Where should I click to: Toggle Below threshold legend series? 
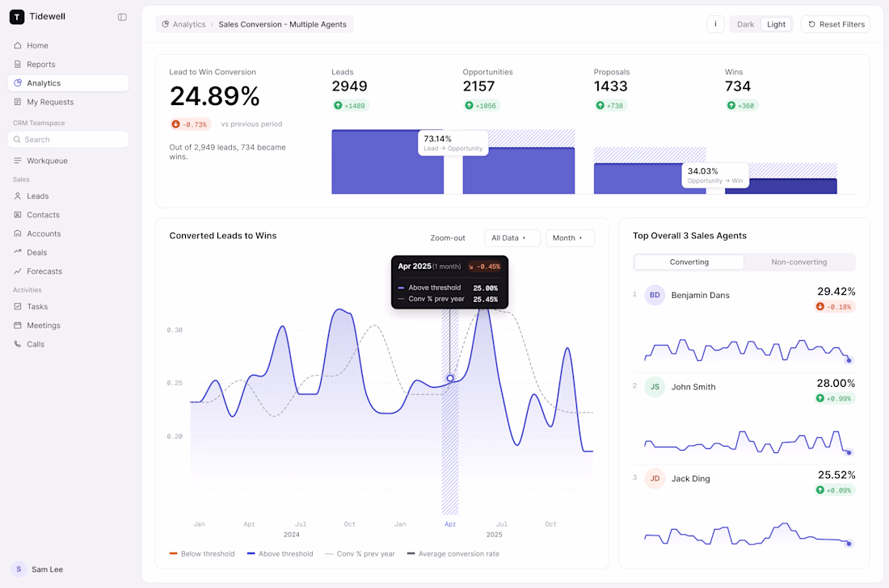pyautogui.click(x=202, y=554)
